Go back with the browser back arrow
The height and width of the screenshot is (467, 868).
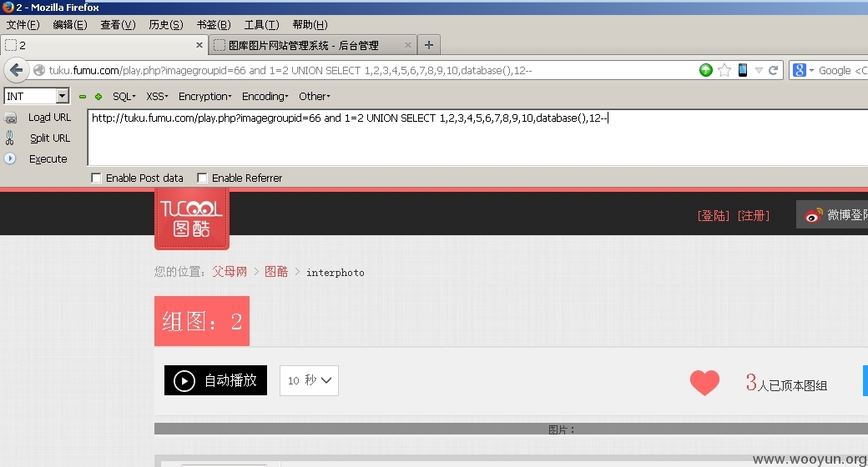click(x=16, y=70)
